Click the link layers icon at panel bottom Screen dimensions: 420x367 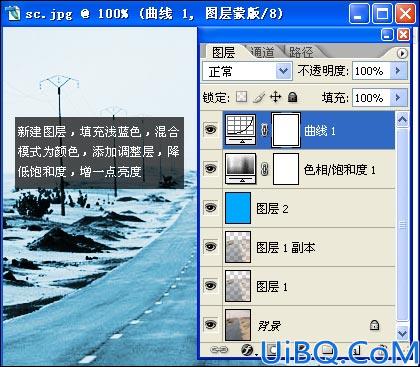click(x=219, y=349)
